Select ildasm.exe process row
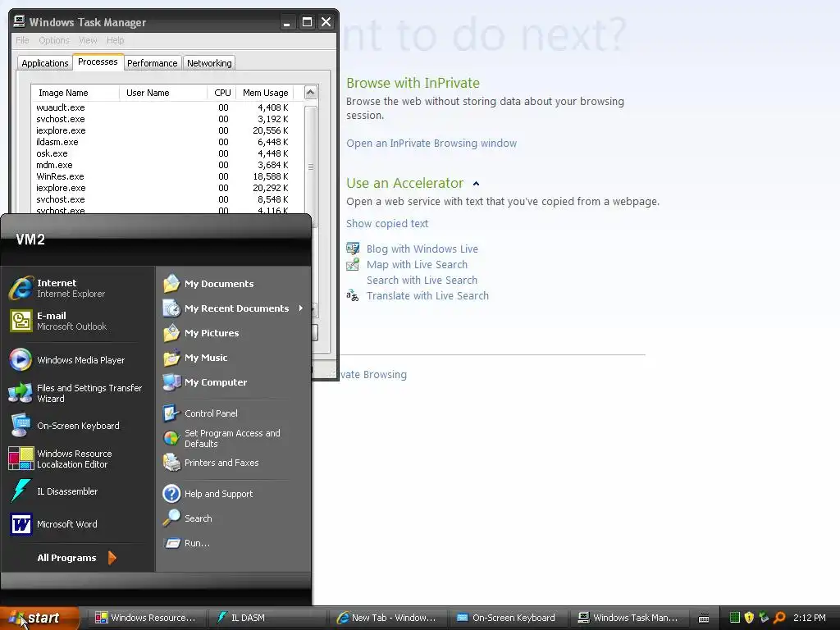This screenshot has height=630, width=840. (x=163, y=142)
